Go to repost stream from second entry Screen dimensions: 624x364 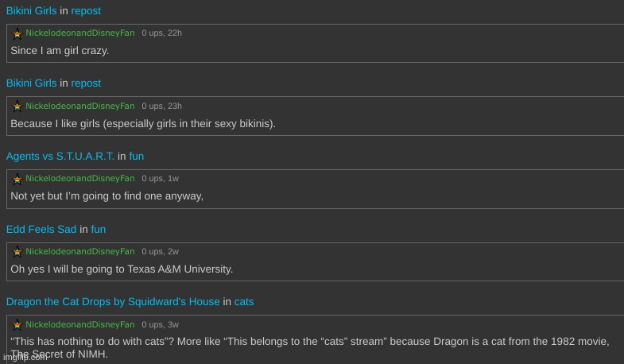click(86, 83)
